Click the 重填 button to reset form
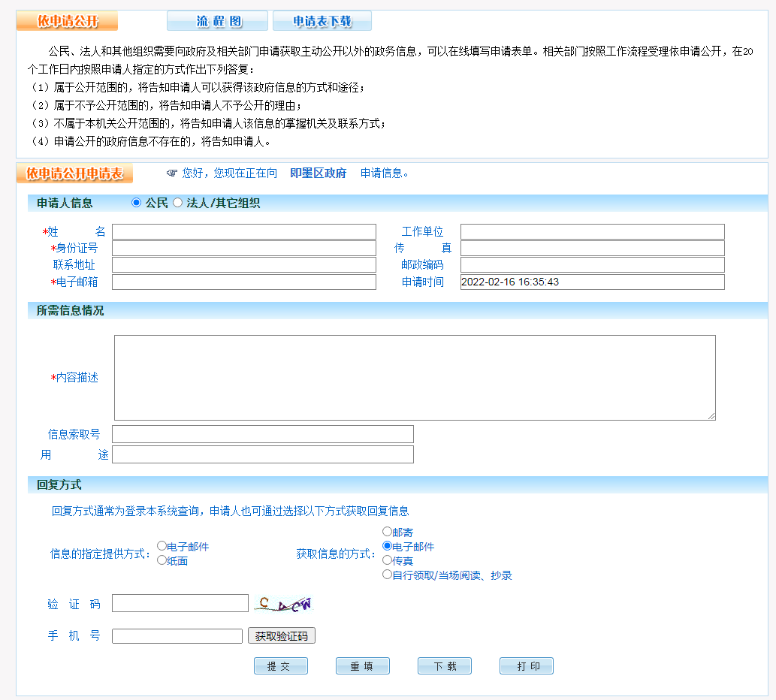Viewport: 776px width, 700px height. click(362, 665)
